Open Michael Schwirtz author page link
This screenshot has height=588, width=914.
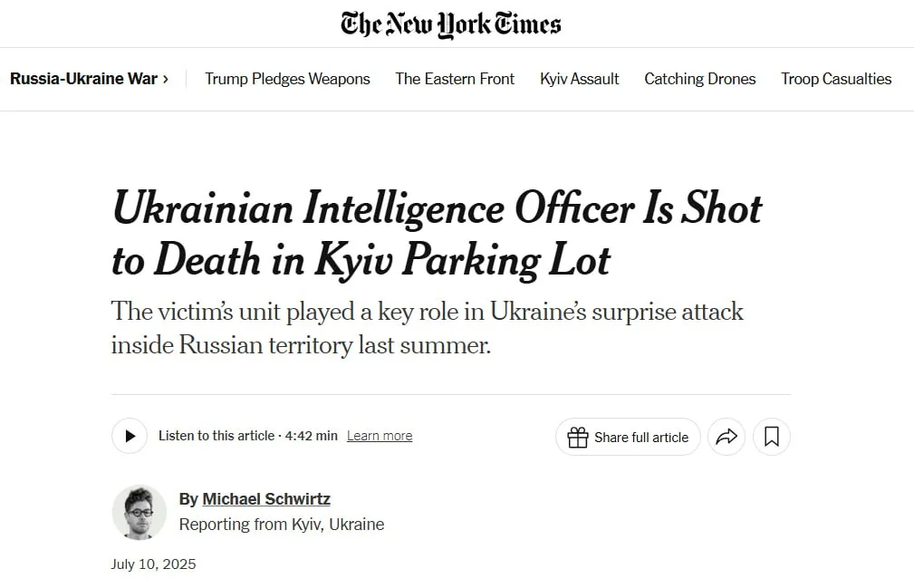tap(266, 499)
